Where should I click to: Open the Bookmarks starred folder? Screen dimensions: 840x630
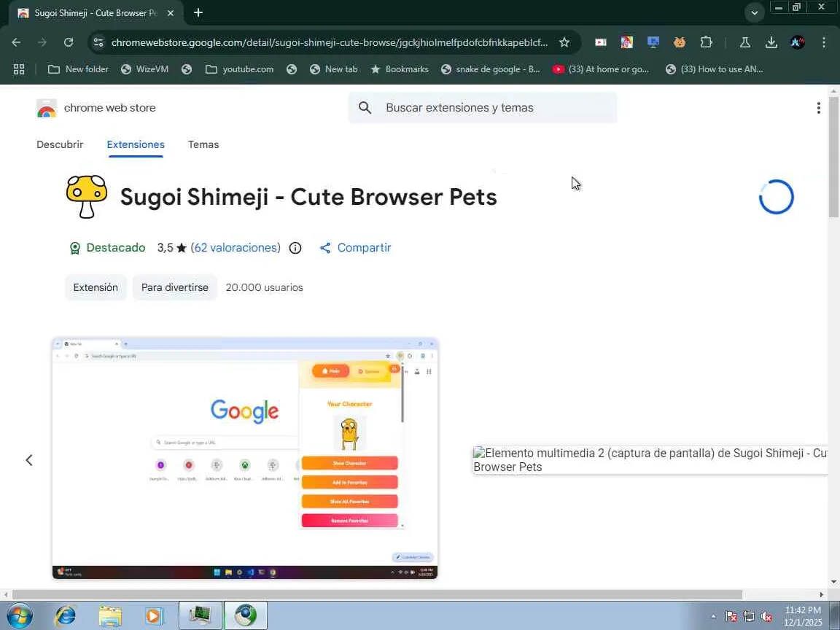[400, 69]
